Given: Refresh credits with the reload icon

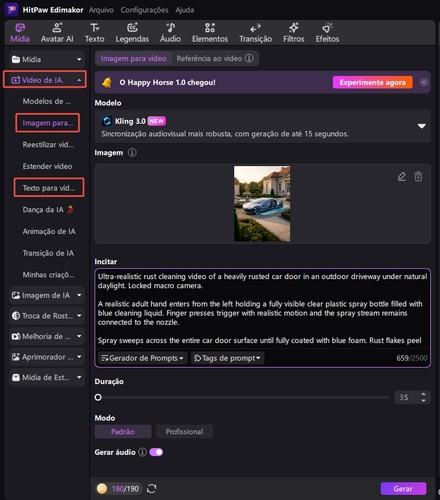Looking at the screenshot, I should [x=152, y=489].
